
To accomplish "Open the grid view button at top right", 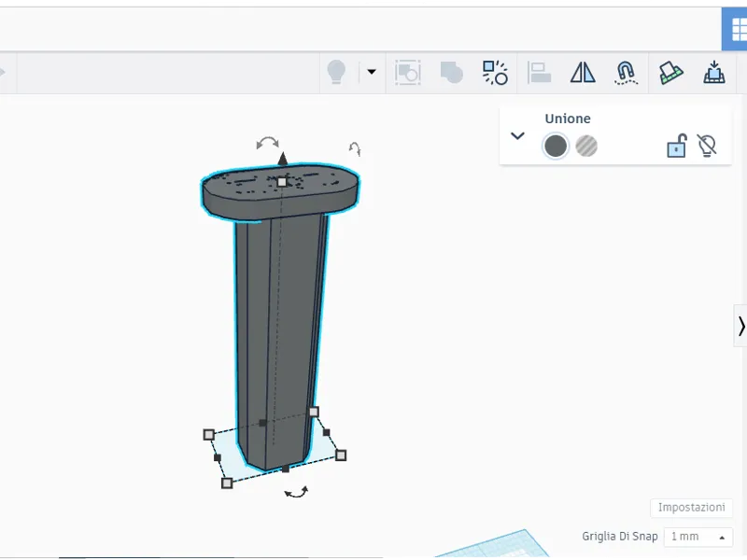I will tap(736, 30).
